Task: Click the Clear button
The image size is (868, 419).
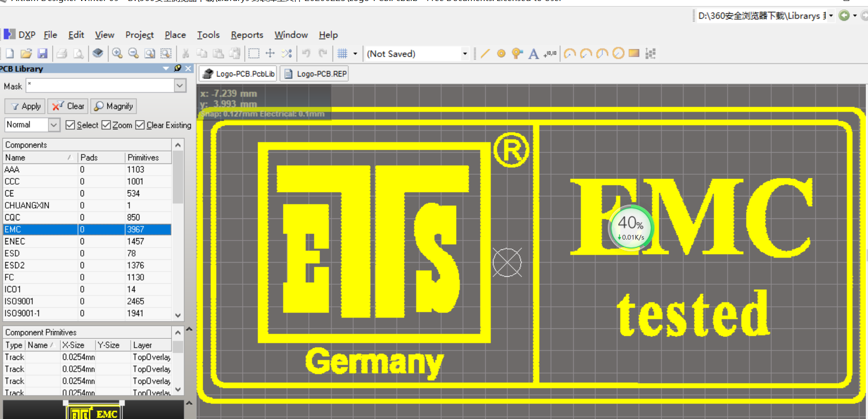Action: [x=68, y=106]
